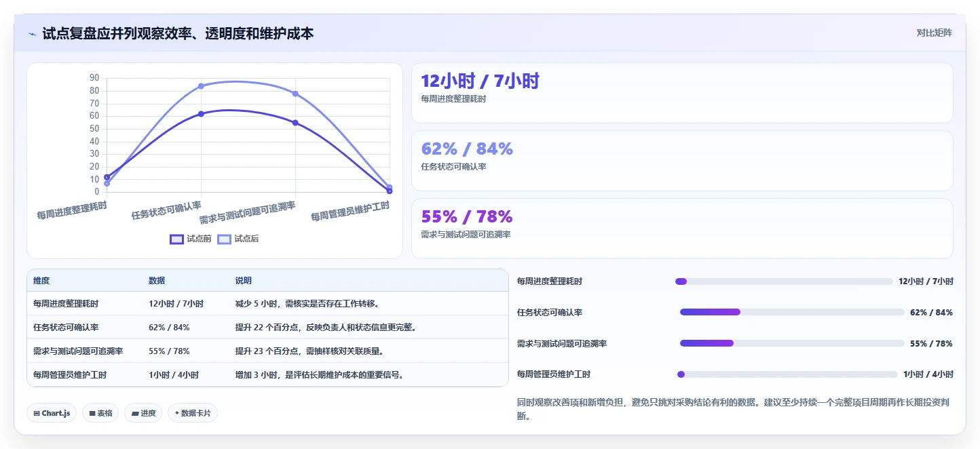Viewport: 980px width, 449px height.
Task: Click the progress value 12小时 / 7小时
Action: [x=926, y=281]
